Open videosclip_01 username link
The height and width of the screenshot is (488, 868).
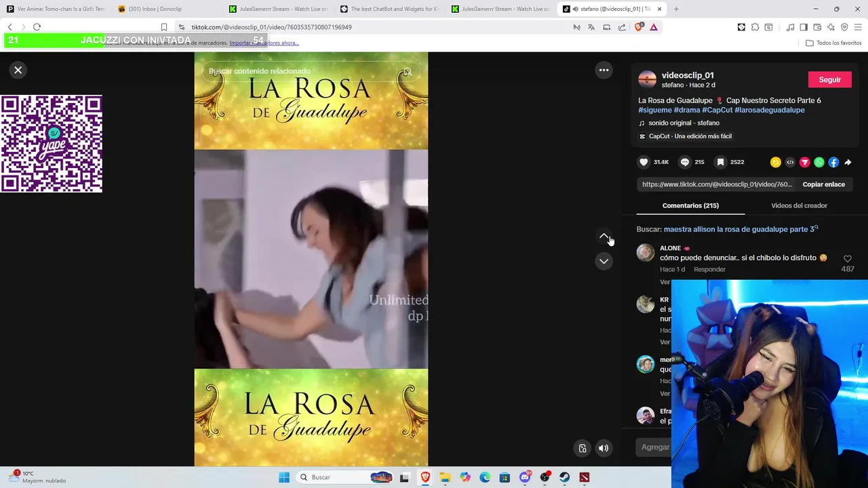[688, 75]
